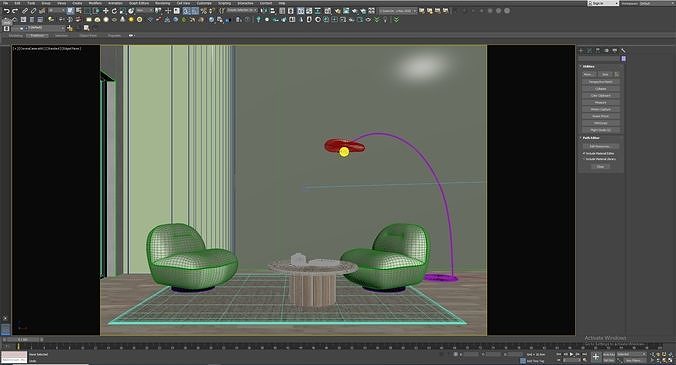This screenshot has width=676, height=365.
Task: Open the Rendered Frame Window icon
Action: (346, 11)
